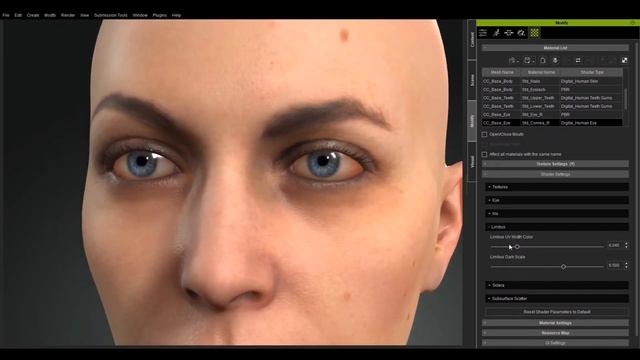Switch to the Content side tab
640x360 pixels.
pos(472,40)
